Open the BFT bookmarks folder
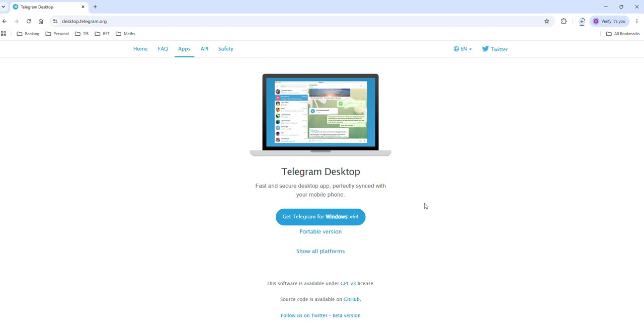Screen dimensions: 644x333 pos(102,34)
